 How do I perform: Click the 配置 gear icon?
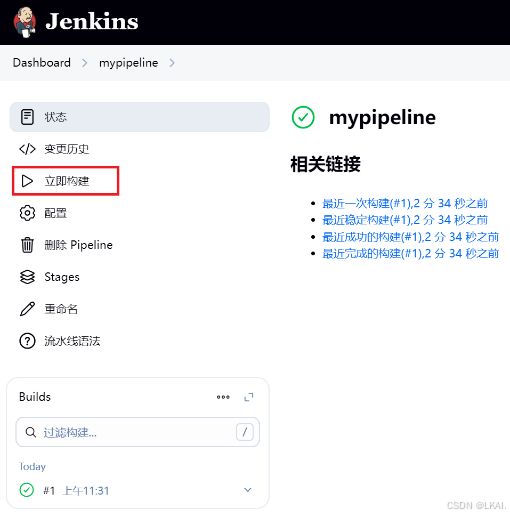(27, 213)
